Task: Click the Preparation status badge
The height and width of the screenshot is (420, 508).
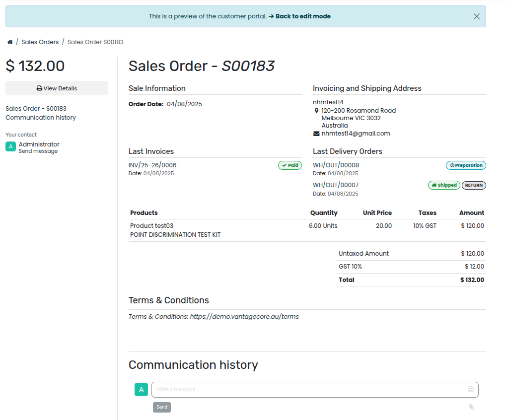Action: point(466,165)
